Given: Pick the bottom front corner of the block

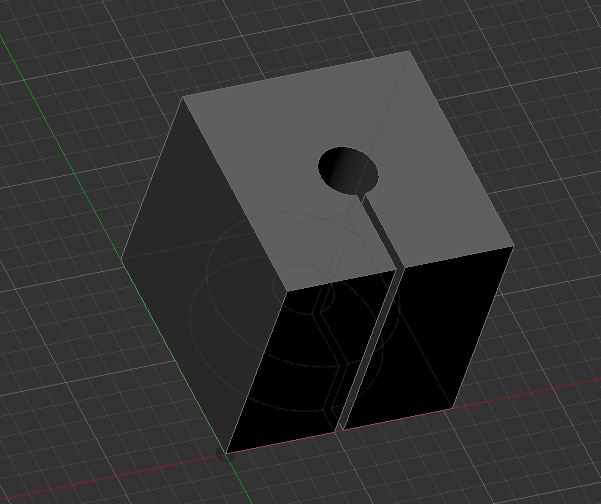Looking at the screenshot, I should pyautogui.click(x=228, y=453).
